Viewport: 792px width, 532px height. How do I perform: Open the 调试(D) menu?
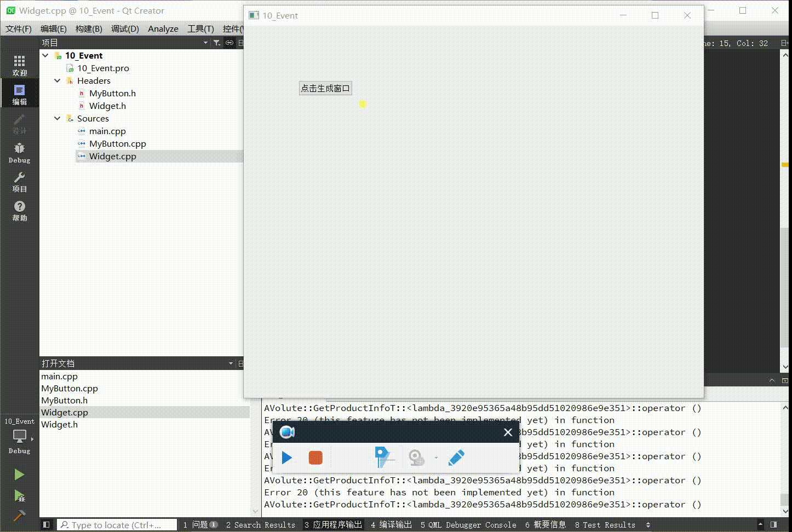pos(125,28)
